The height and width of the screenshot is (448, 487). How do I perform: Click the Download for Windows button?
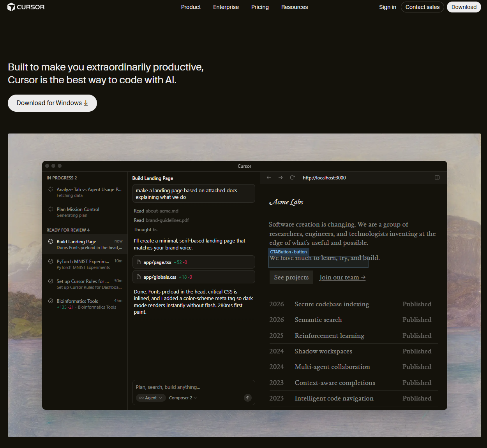pos(52,103)
